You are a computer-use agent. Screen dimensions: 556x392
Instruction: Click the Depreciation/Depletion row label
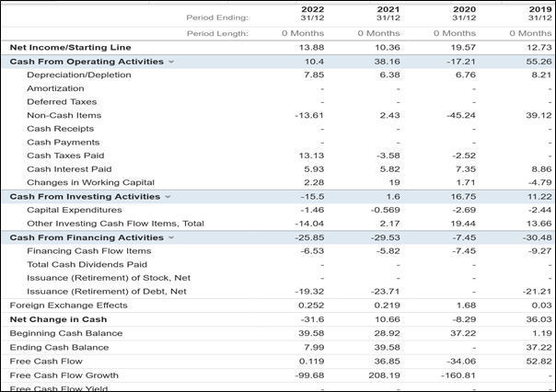click(78, 75)
